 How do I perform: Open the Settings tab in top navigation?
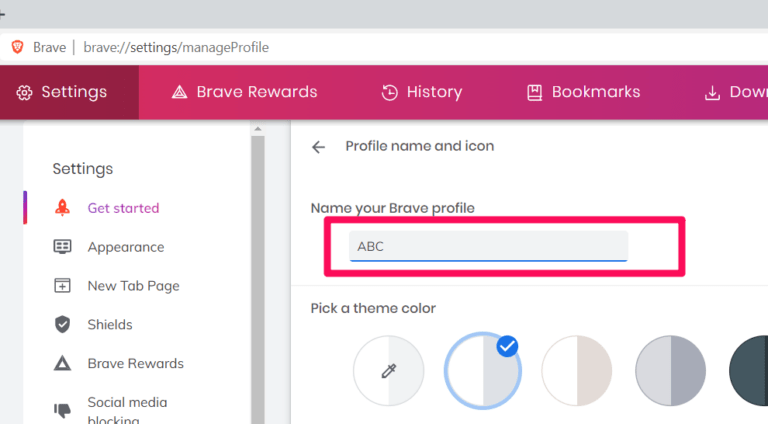(x=70, y=93)
